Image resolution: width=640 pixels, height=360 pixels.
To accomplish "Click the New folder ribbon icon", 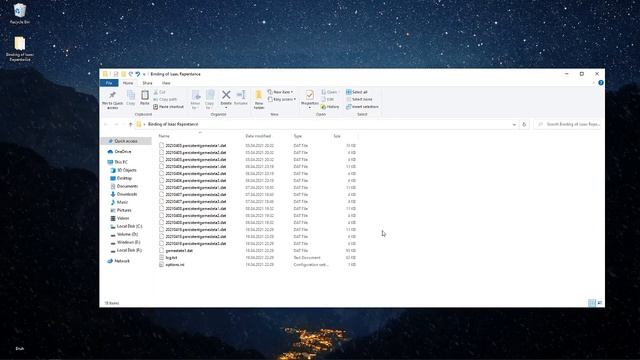I will (258, 95).
